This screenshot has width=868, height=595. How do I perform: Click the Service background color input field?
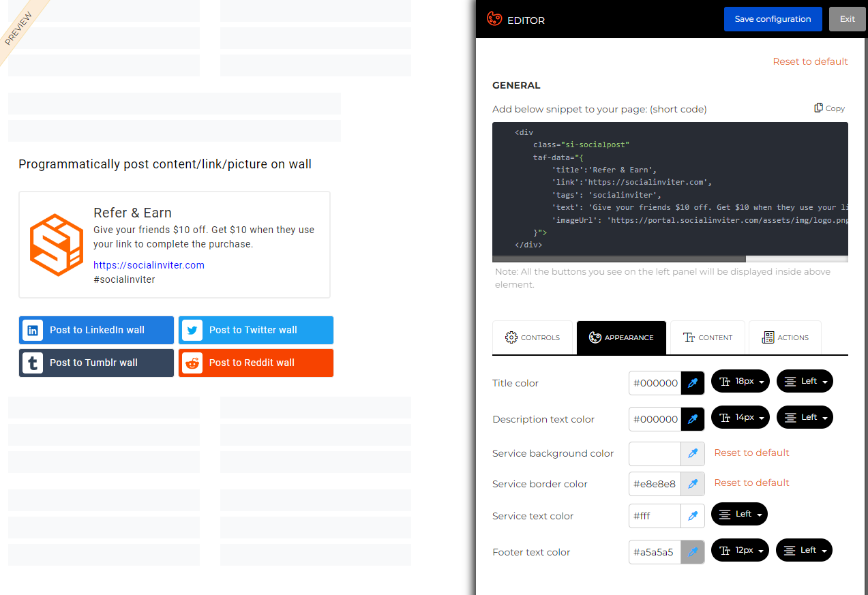pos(655,453)
